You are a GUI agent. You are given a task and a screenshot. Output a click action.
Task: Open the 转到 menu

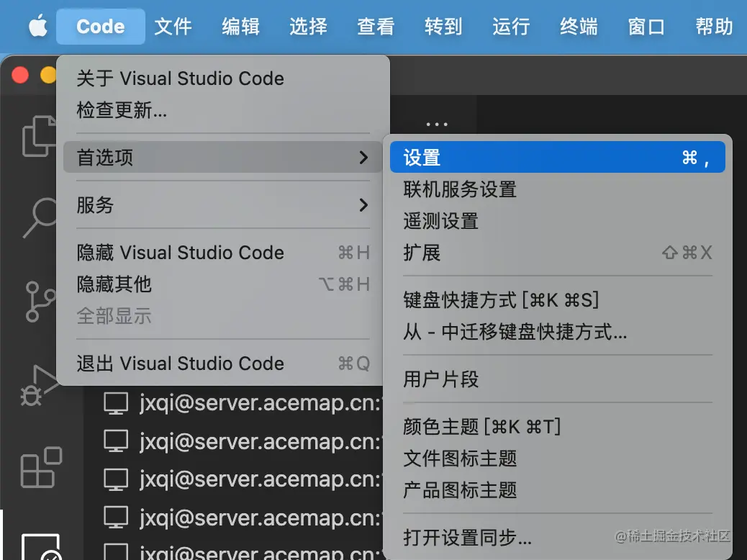[443, 26]
